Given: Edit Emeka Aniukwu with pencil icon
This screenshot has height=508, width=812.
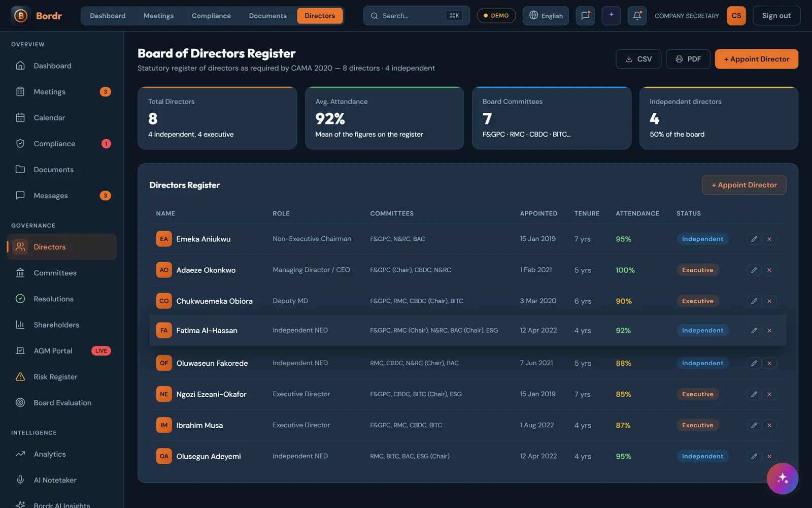Looking at the screenshot, I should click(754, 239).
